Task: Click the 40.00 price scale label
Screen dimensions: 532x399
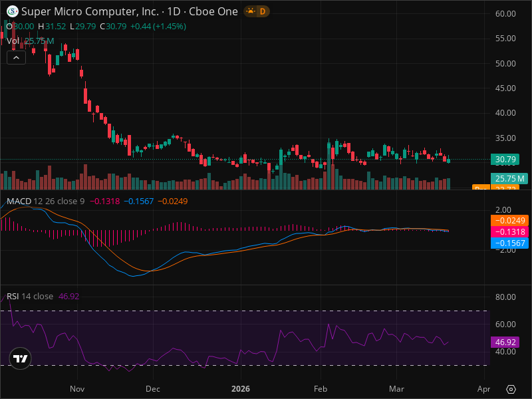Action: (x=505, y=113)
